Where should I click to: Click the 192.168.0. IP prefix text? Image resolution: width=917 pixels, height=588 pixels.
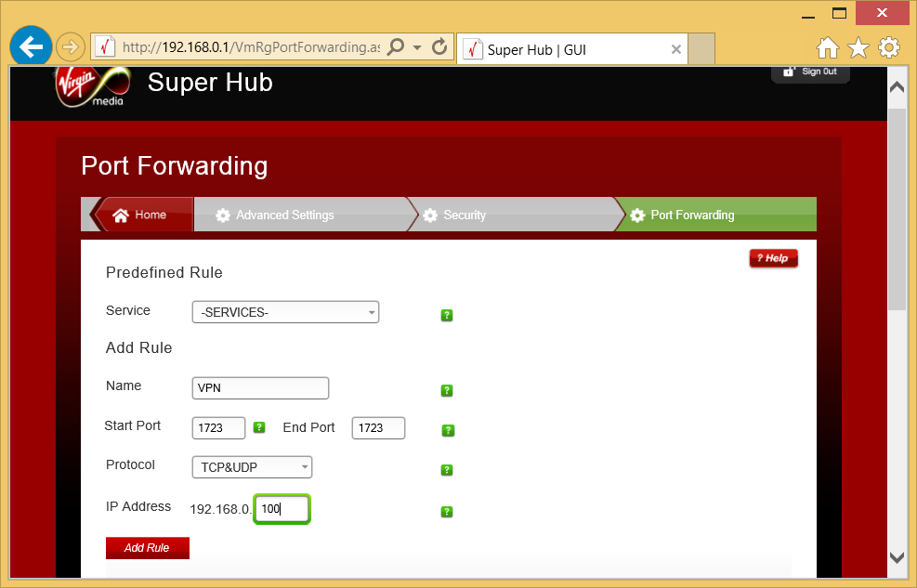[x=220, y=509]
